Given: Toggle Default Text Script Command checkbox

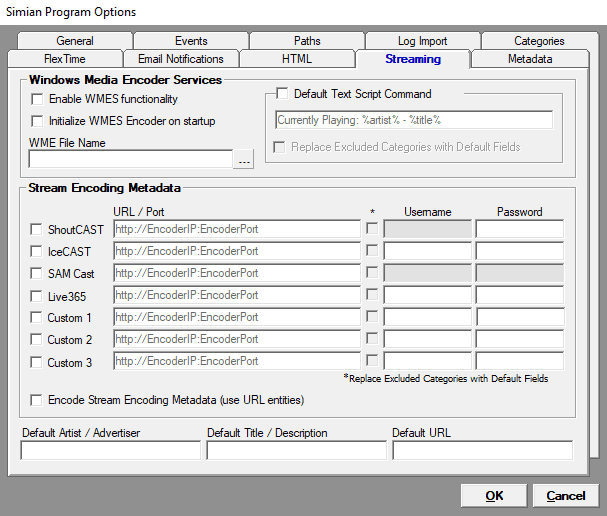Looking at the screenshot, I should pyautogui.click(x=282, y=94).
